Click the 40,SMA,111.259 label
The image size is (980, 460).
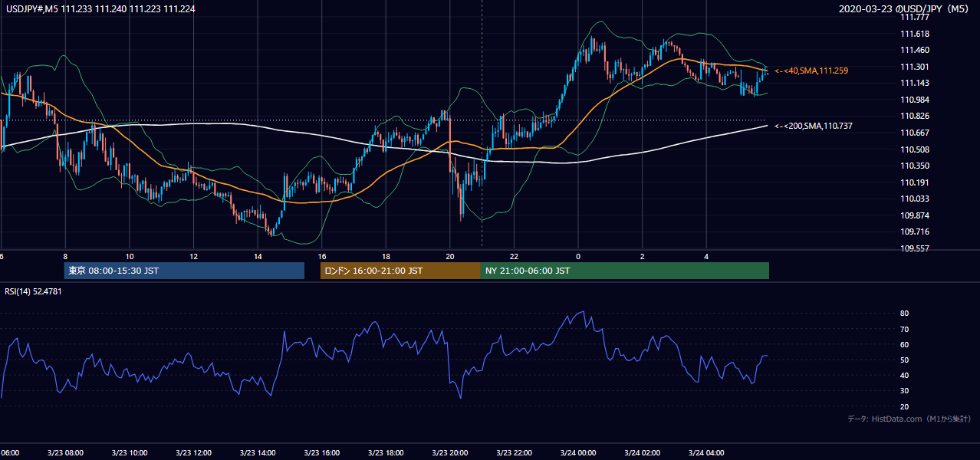(811, 71)
